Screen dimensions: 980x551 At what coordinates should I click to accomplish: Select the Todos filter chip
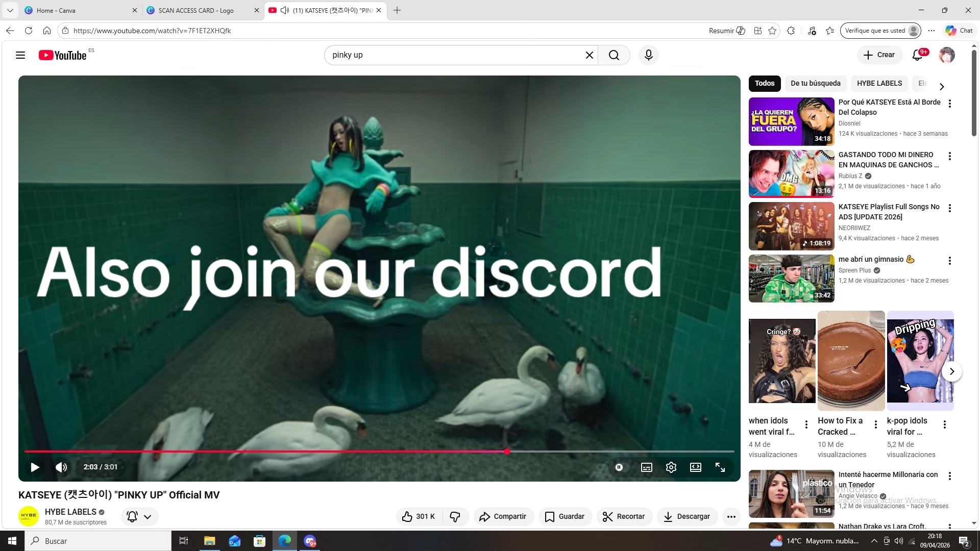pyautogui.click(x=765, y=83)
